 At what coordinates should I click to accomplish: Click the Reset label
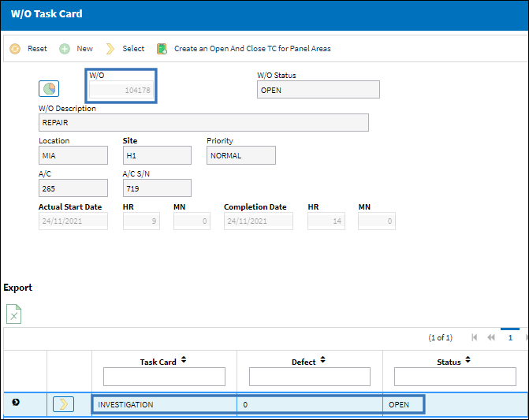(37, 49)
